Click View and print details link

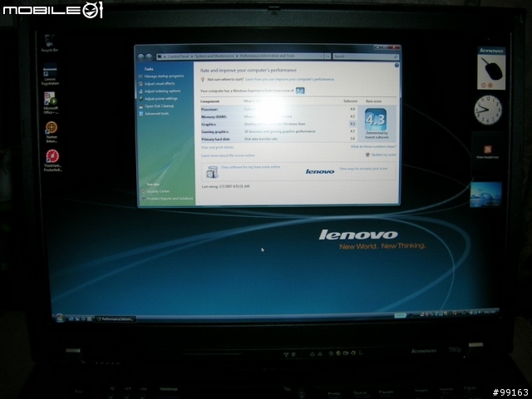point(217,147)
